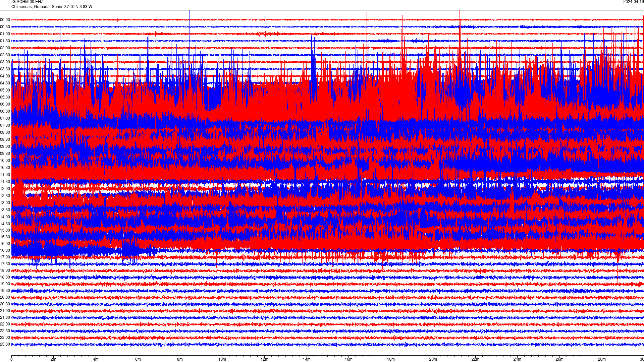This screenshot has width=644, height=362.
Task: Click the 09:30 time row label
Action: click(5, 154)
